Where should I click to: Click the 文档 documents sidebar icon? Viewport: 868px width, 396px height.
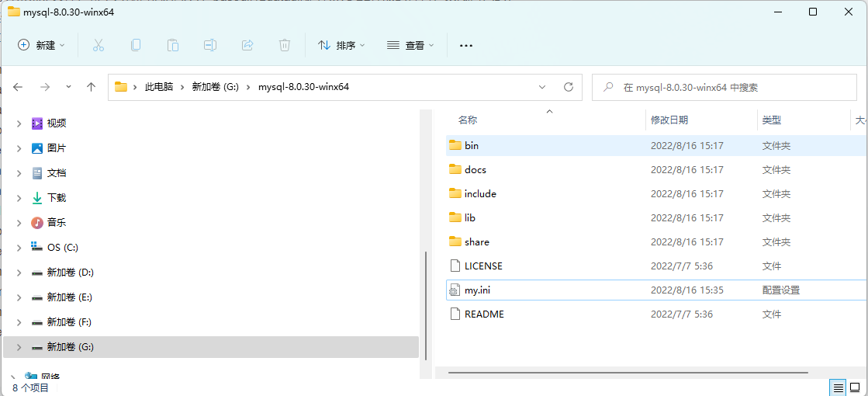37,173
